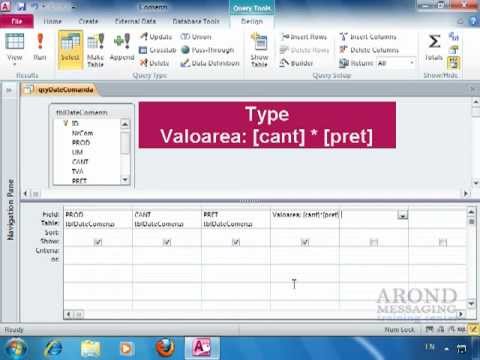
Task: Check Show box in sixth empty column
Action: point(443,242)
